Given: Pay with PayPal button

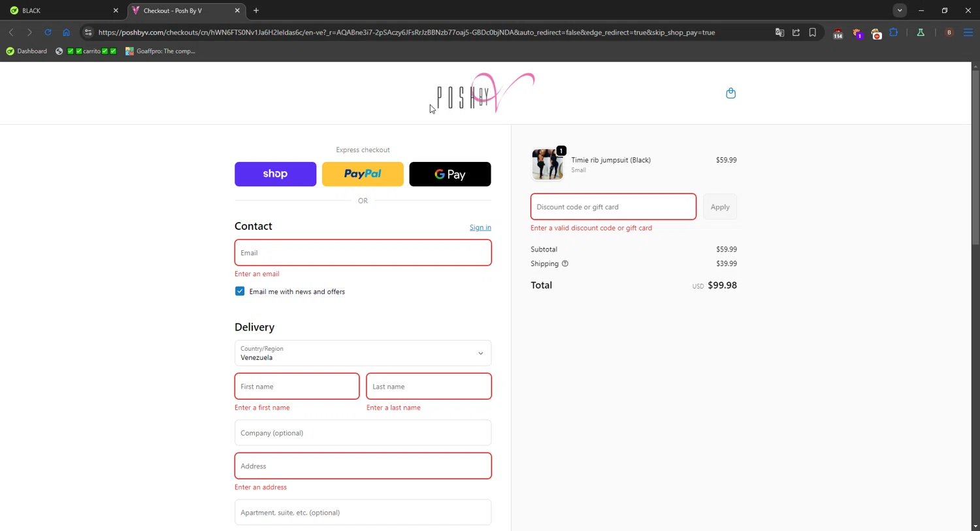Looking at the screenshot, I should (x=363, y=174).
